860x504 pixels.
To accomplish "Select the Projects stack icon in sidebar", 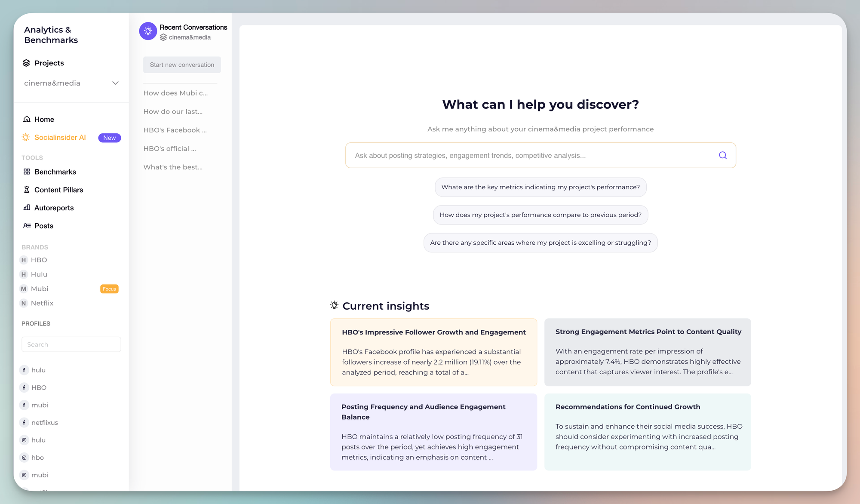I will tap(26, 63).
